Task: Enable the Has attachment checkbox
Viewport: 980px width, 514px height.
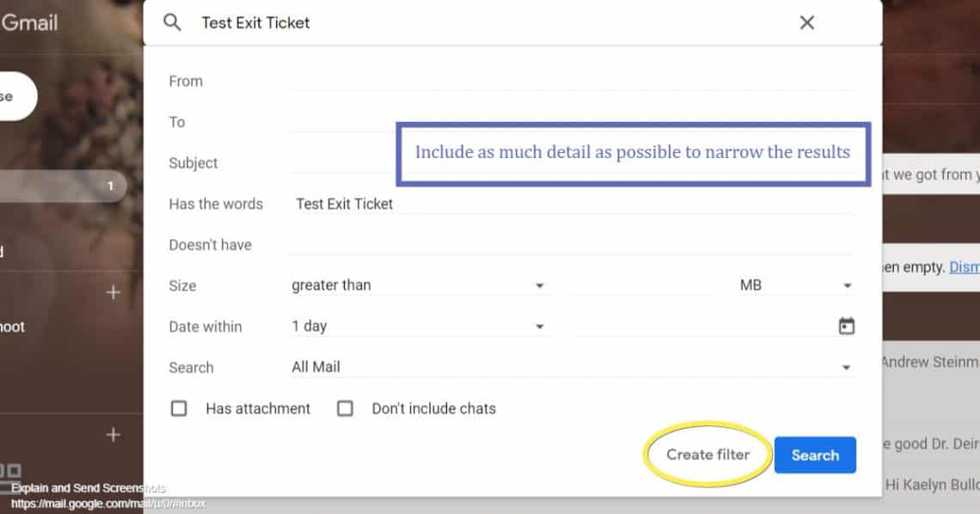Action: (179, 408)
